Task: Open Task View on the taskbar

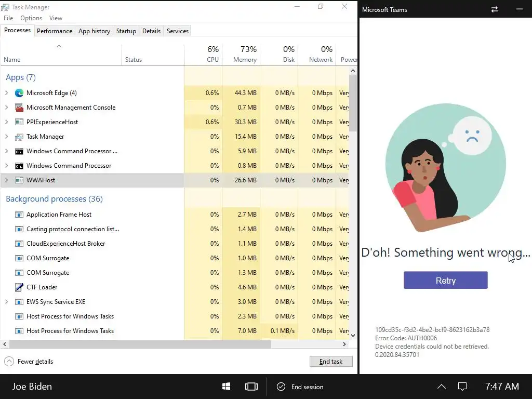Action: pos(251,387)
